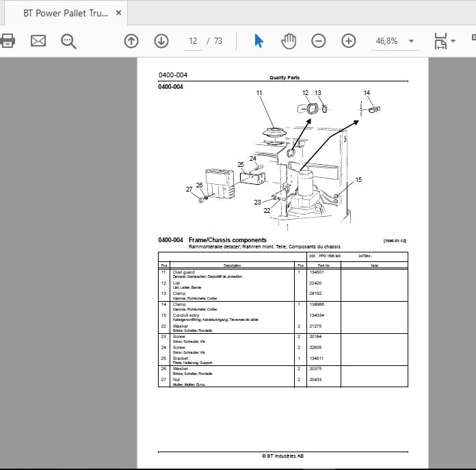Expand the zoom percentage dropdown arrow

tap(411, 41)
